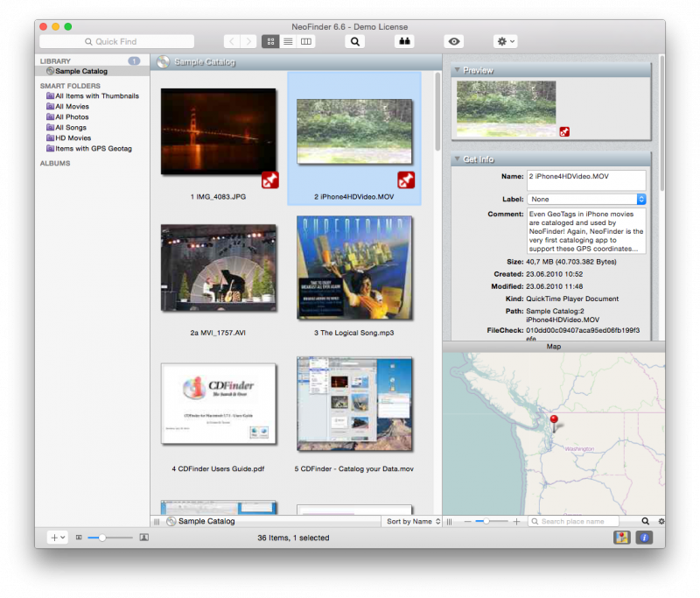
Task: Adjust the thumbnail size slider
Action: (102, 538)
